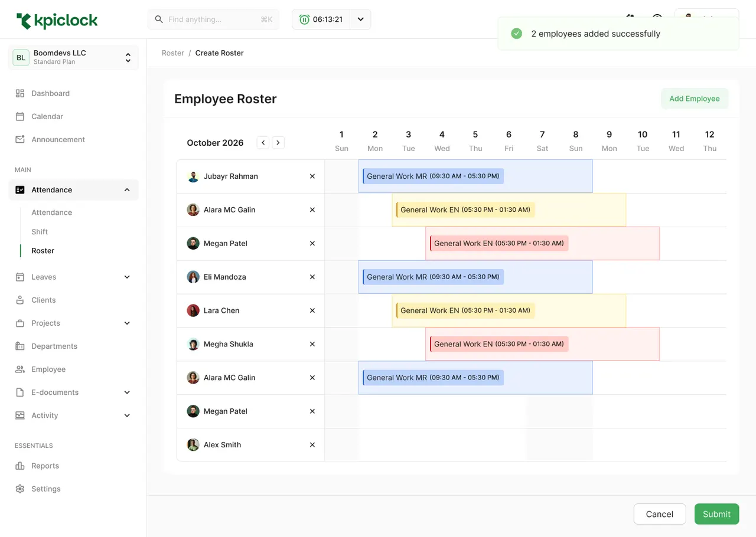
Task: Remove Alex Smith from the roster
Action: (x=312, y=445)
